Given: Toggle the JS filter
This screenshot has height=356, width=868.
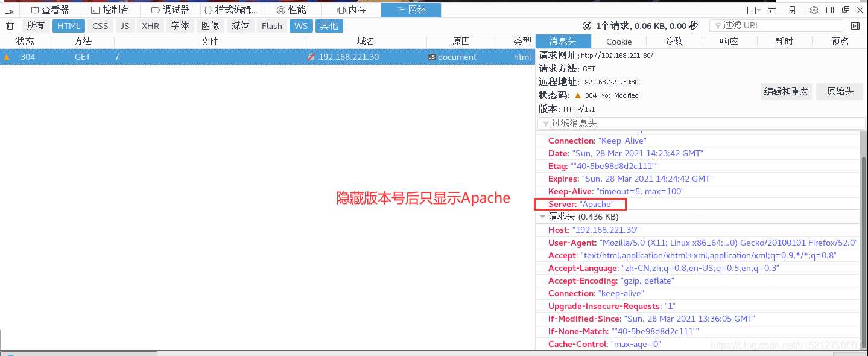Looking at the screenshot, I should click(125, 26).
